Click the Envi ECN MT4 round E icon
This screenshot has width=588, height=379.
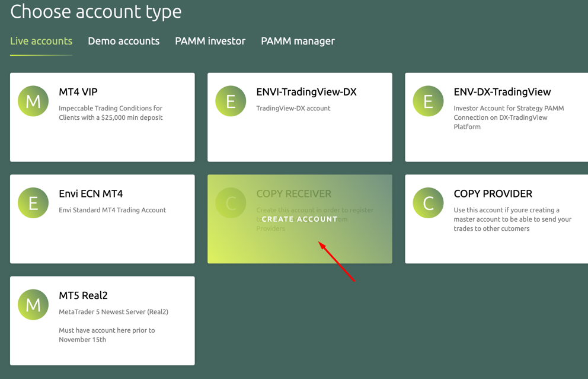click(x=33, y=203)
